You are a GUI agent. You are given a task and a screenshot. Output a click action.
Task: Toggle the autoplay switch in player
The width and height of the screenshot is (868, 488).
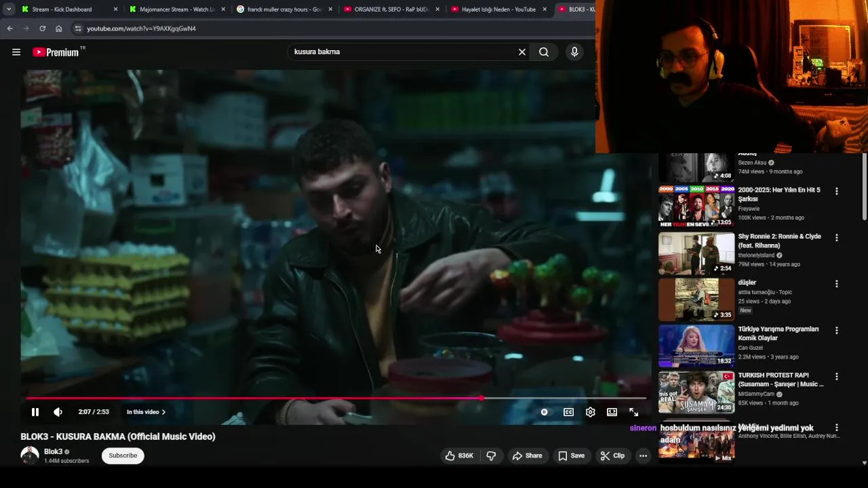(x=544, y=412)
